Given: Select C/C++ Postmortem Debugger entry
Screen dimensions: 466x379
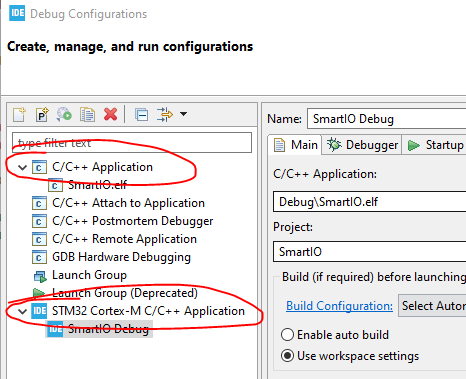Looking at the screenshot, I should pyautogui.click(x=133, y=221).
